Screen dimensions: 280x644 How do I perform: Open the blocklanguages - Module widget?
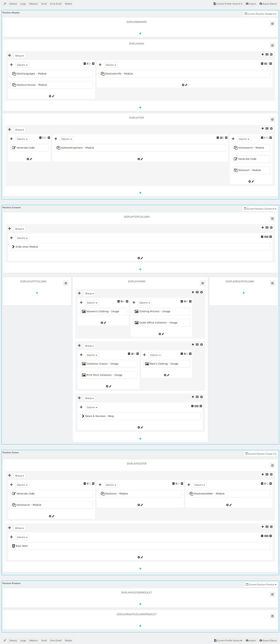[52, 74]
